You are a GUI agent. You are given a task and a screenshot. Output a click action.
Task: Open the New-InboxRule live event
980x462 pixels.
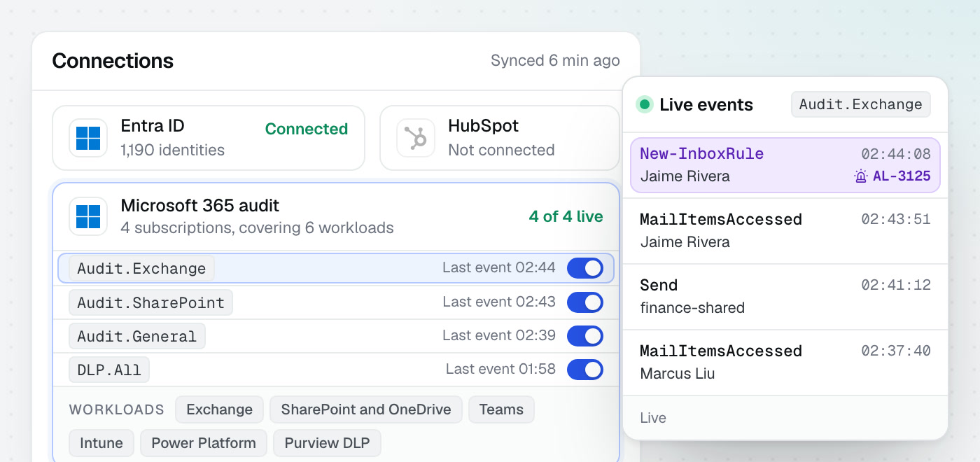[x=785, y=165]
